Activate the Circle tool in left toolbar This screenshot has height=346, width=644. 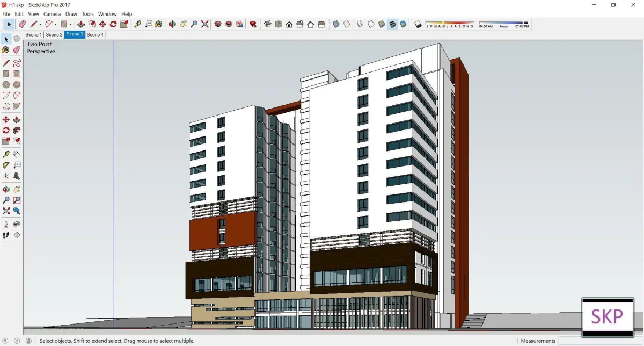coord(6,85)
